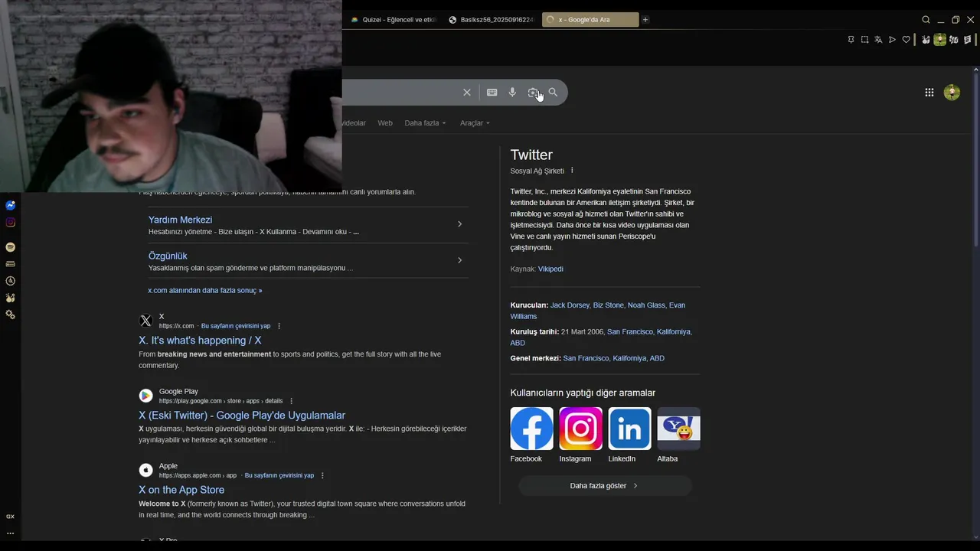Switch to the Quizei browser tab

click(x=393, y=20)
